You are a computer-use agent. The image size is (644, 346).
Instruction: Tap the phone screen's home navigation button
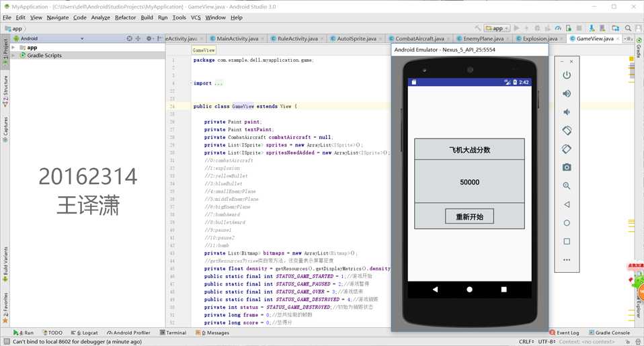(469, 290)
